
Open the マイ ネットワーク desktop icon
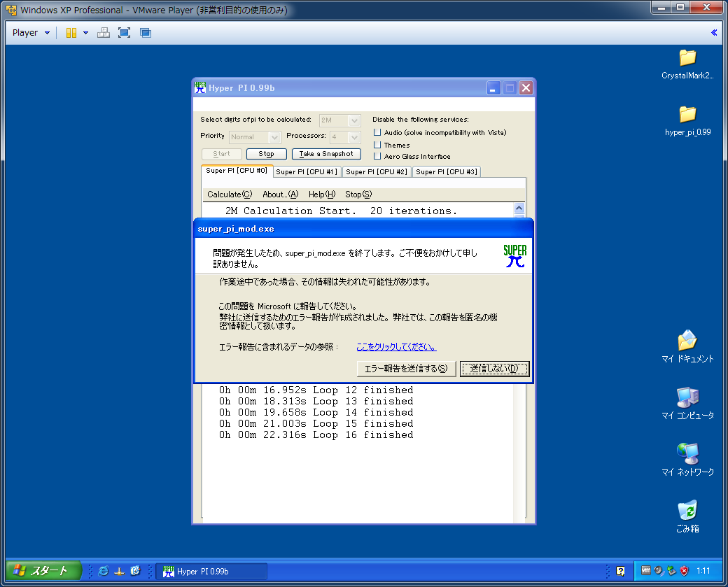pos(687,460)
